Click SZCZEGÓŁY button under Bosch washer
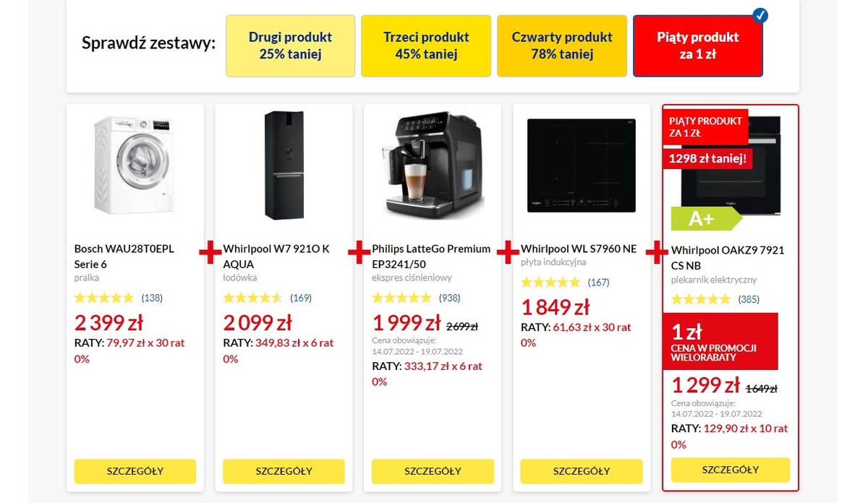This screenshot has width=868, height=503. (x=135, y=471)
